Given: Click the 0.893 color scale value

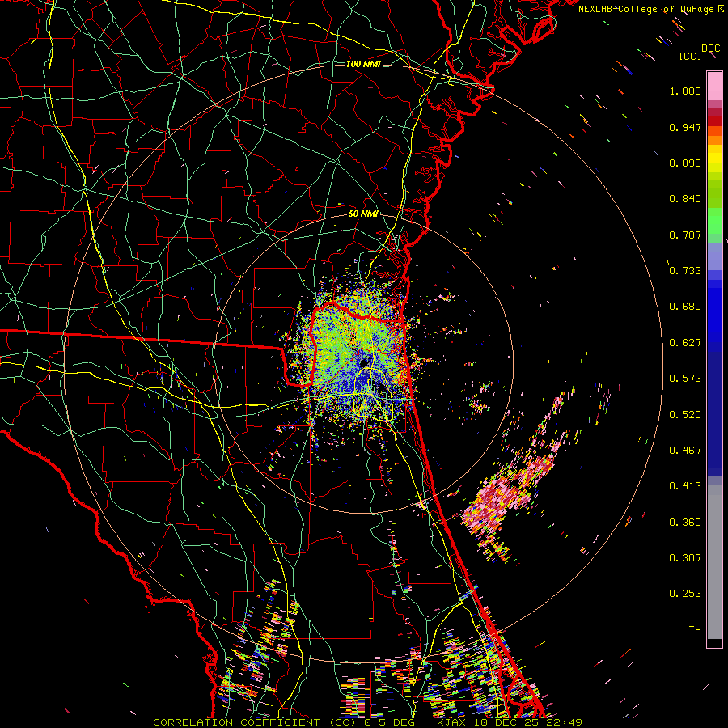Looking at the screenshot, I should [685, 163].
